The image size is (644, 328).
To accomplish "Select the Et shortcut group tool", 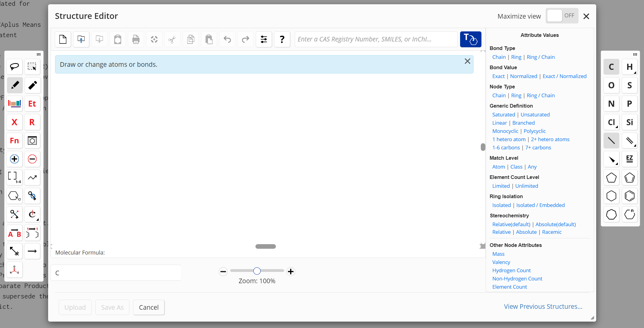I will click(x=32, y=104).
